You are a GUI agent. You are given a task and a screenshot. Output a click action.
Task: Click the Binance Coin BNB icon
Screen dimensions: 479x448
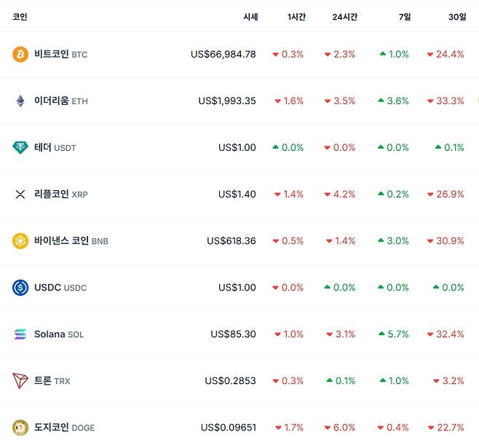tap(20, 240)
